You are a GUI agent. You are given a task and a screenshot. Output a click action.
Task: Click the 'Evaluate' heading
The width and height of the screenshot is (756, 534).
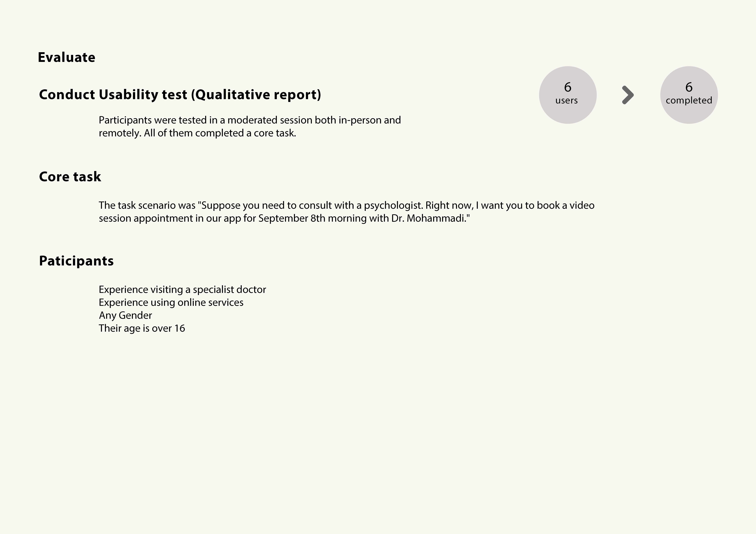[x=66, y=57]
